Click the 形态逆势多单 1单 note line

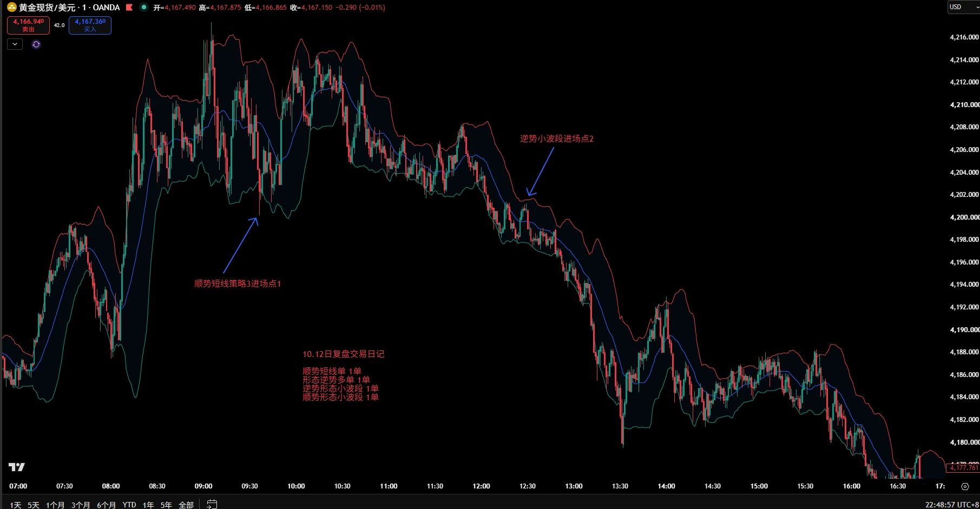pyautogui.click(x=336, y=380)
